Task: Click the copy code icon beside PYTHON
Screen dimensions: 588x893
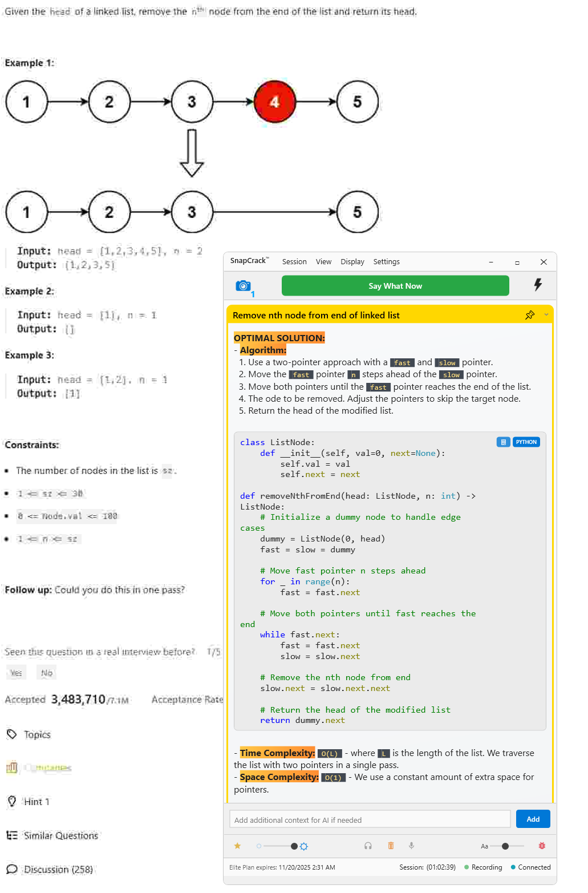Action: (503, 442)
